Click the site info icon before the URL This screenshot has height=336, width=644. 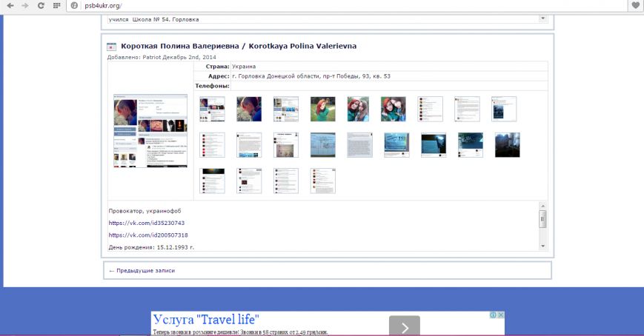(x=74, y=5)
